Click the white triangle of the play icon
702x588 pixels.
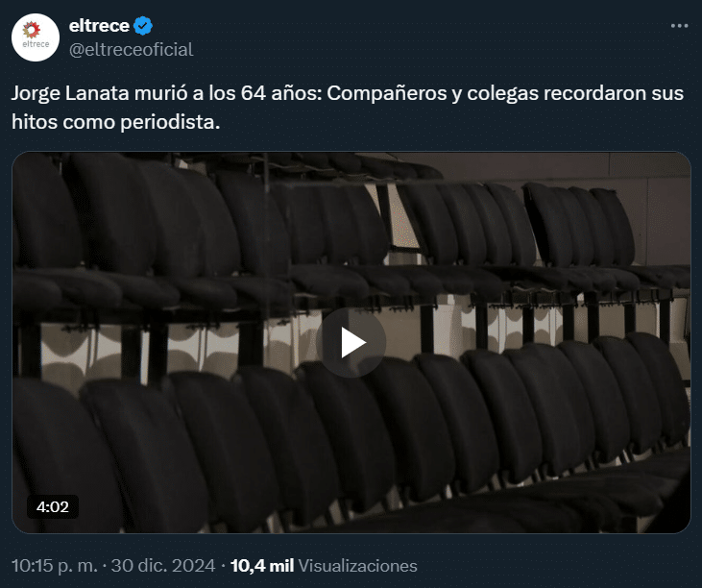(x=353, y=343)
